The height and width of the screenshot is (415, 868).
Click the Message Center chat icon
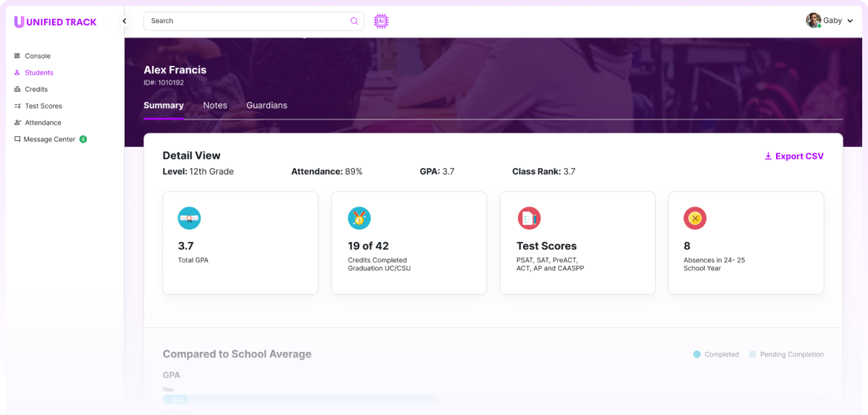click(x=17, y=140)
